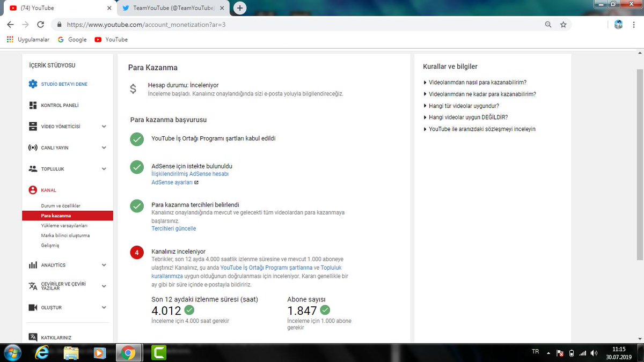
Task: Click the Çeviriler translate icon
Action: click(33, 286)
